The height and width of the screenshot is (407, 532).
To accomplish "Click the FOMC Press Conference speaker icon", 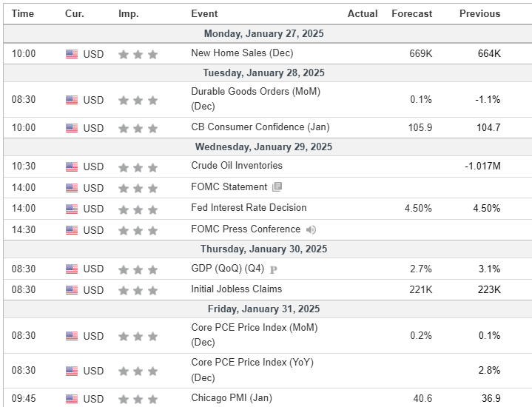I will [312, 229].
